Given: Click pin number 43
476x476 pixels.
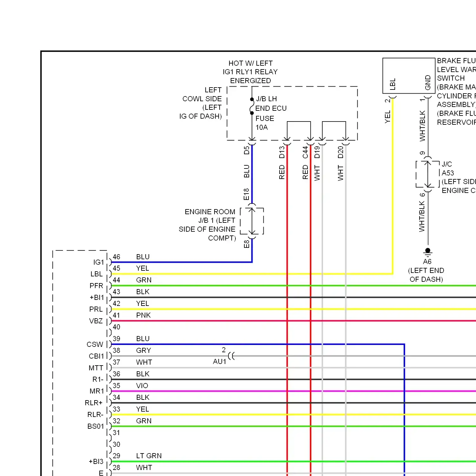Looking at the screenshot, I should [116, 292].
